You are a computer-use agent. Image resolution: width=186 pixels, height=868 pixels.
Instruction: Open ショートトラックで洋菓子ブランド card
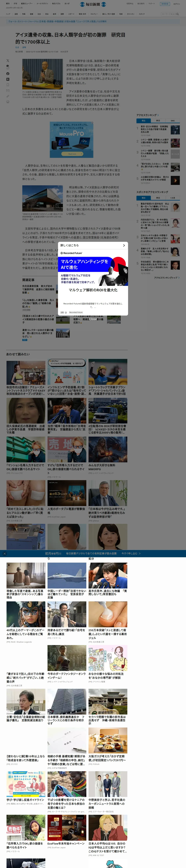[x=108, y=377]
